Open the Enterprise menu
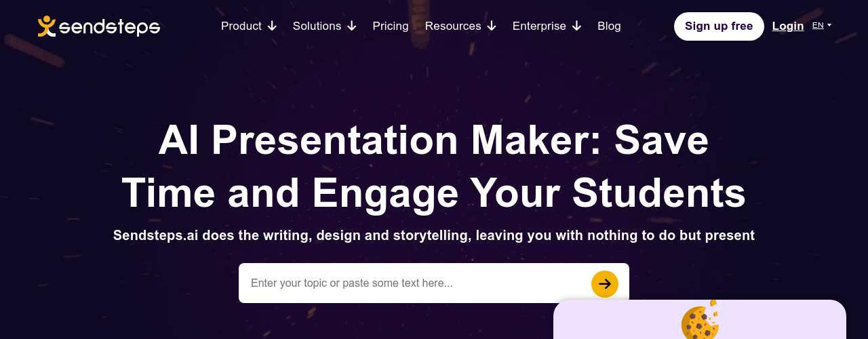This screenshot has width=868, height=339. pos(539,26)
